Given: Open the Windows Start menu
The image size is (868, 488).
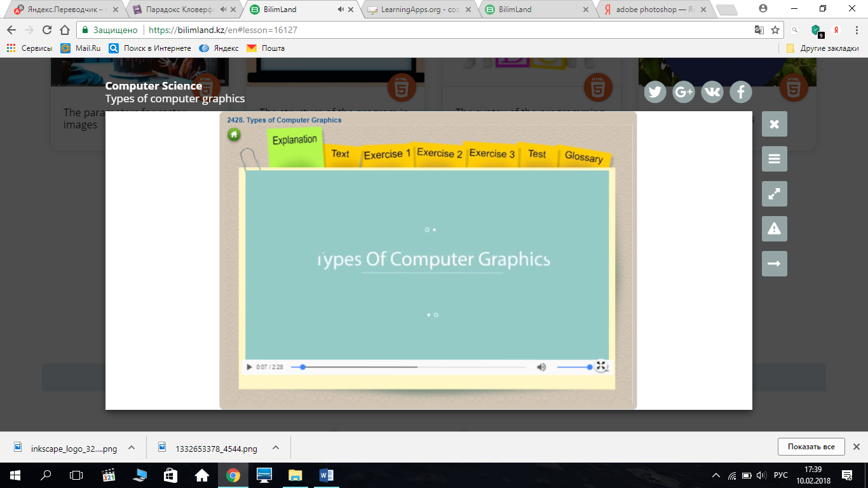Looking at the screenshot, I should pyautogui.click(x=15, y=475).
